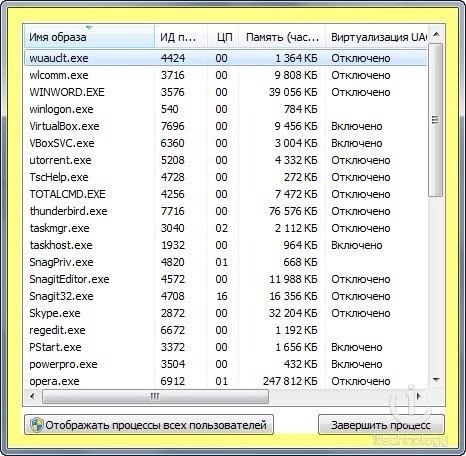The height and width of the screenshot is (456, 466).
Task: Click the vertical scrollbar down arrow
Action: point(436,380)
